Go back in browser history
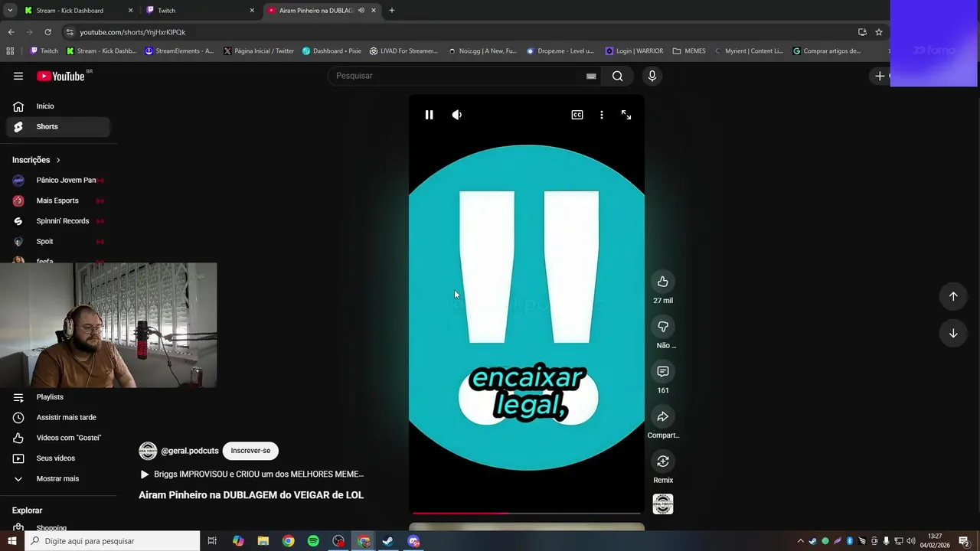 [11, 32]
